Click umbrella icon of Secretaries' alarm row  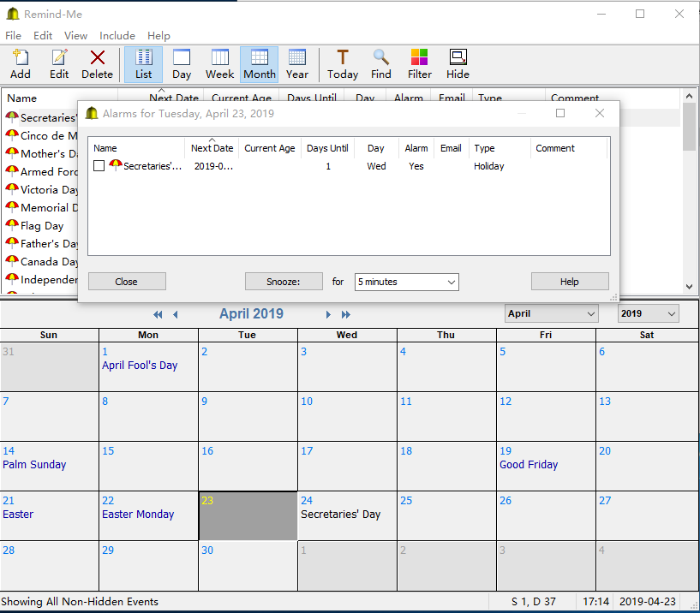coord(116,165)
